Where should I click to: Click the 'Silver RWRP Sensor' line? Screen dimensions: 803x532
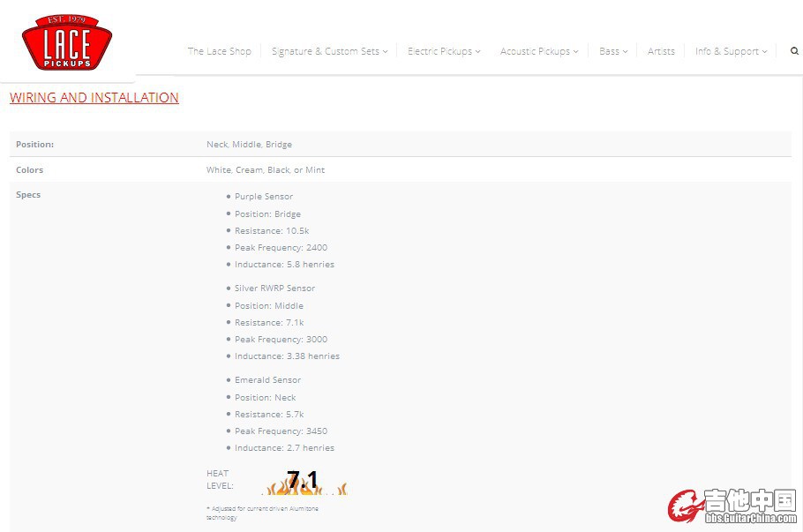tap(275, 288)
